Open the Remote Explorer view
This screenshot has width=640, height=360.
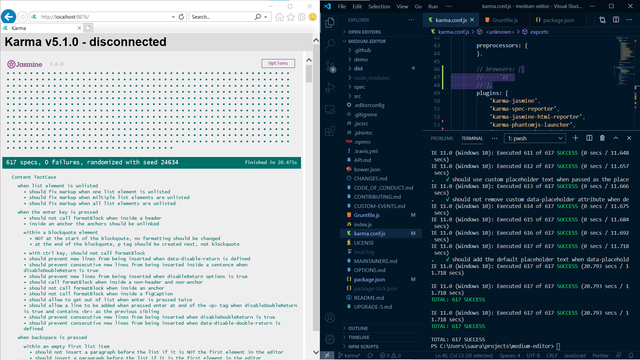(x=330, y=109)
